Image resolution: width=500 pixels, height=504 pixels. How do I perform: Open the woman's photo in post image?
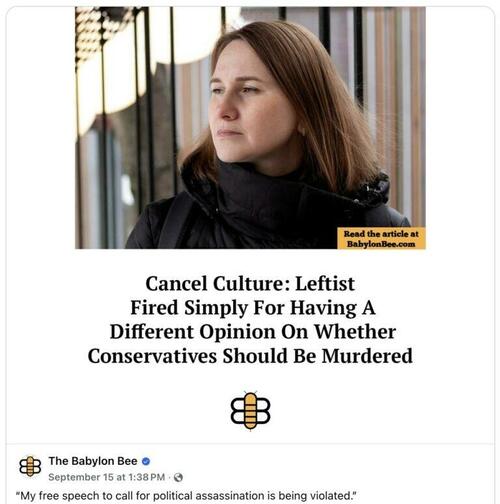250,128
